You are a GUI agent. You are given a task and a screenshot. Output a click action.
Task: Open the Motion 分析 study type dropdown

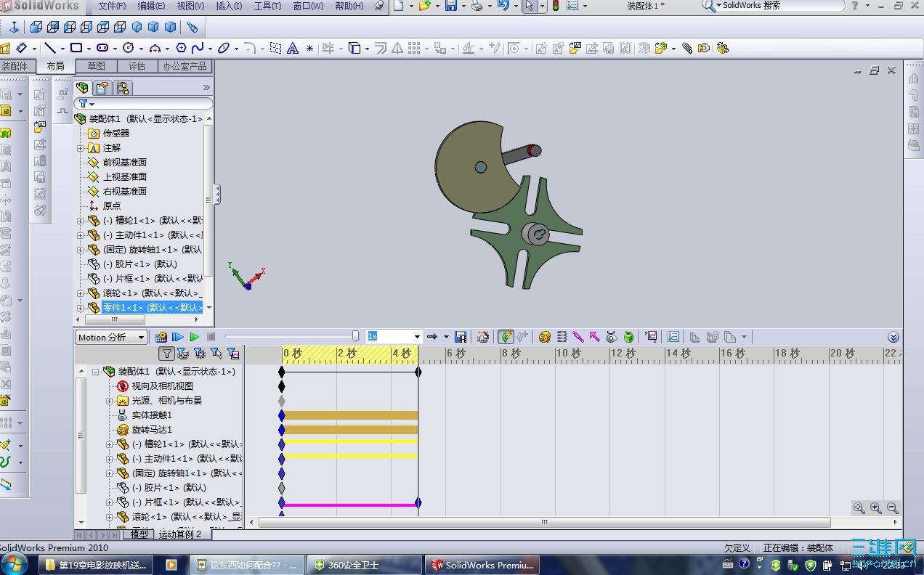pos(141,337)
